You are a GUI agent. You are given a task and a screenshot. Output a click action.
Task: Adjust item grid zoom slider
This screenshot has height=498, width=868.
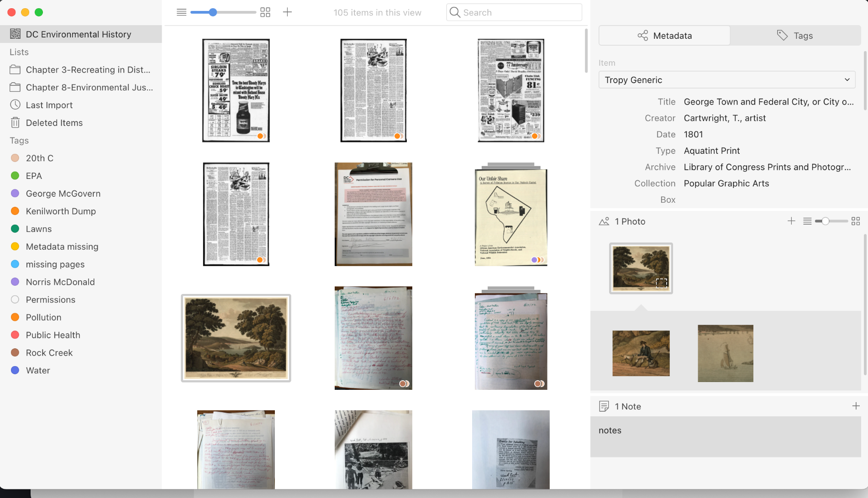213,12
